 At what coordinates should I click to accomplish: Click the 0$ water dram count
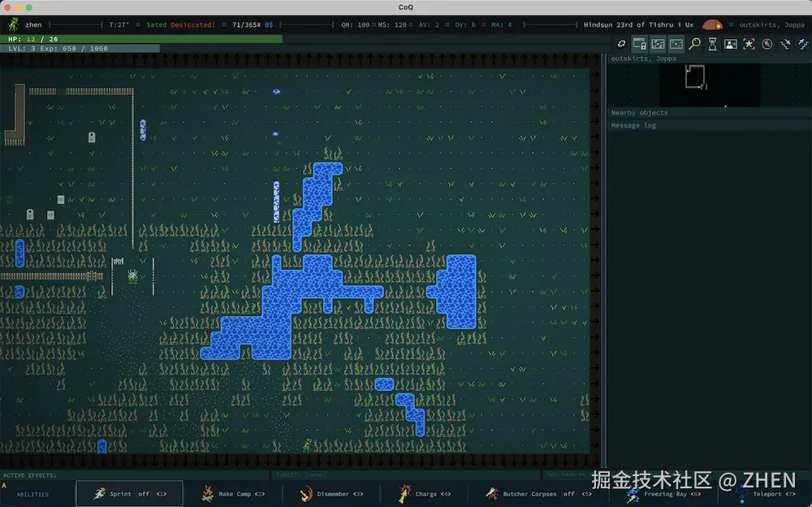click(269, 24)
